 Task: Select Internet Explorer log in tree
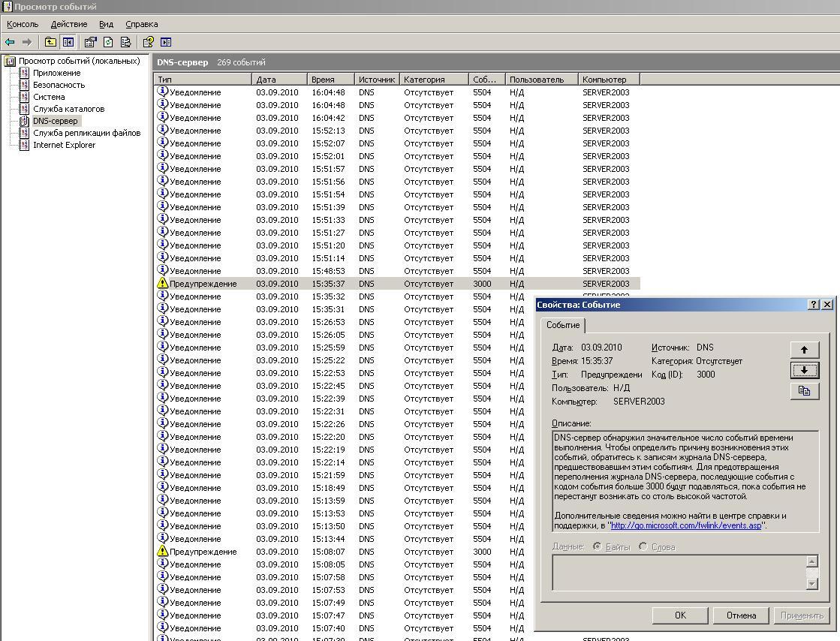[x=65, y=145]
